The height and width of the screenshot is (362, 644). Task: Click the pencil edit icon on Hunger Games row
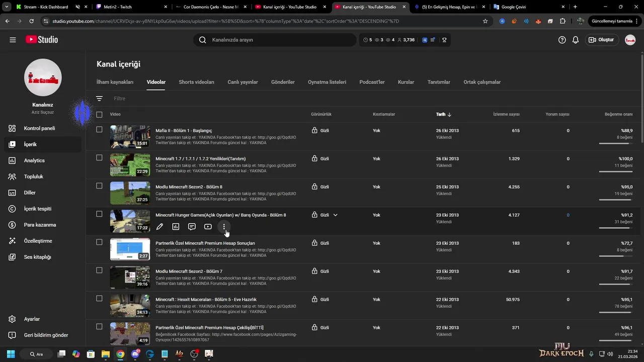159,227
